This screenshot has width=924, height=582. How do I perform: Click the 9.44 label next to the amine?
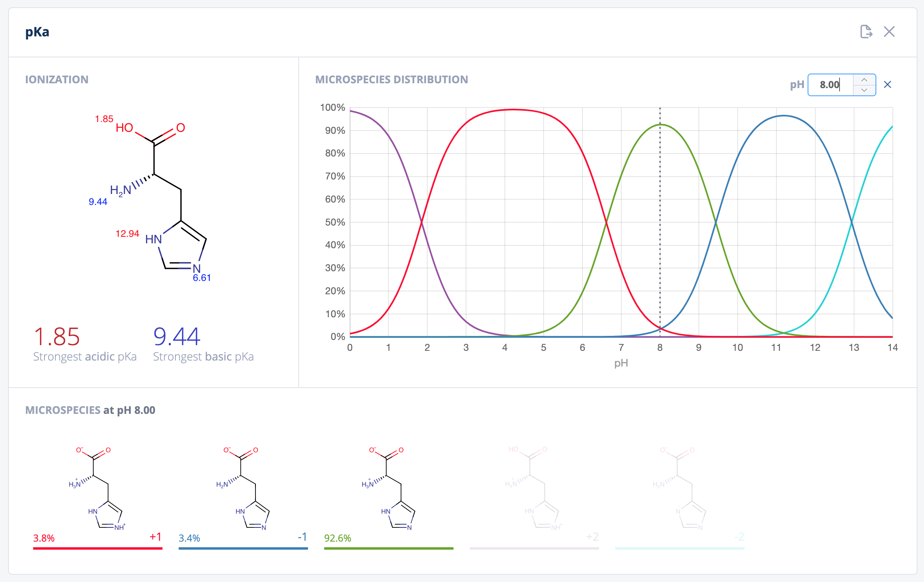[98, 202]
